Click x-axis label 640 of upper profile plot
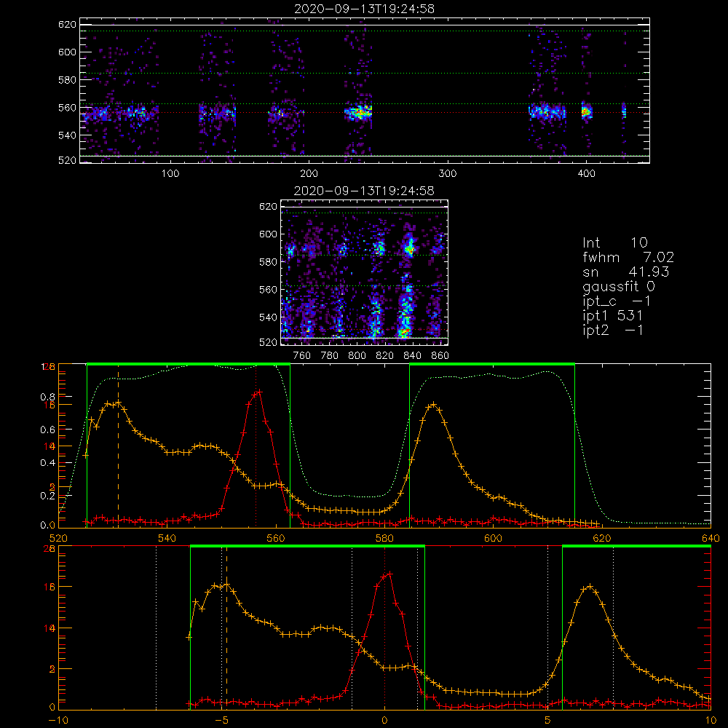The height and width of the screenshot is (728, 728). click(711, 539)
